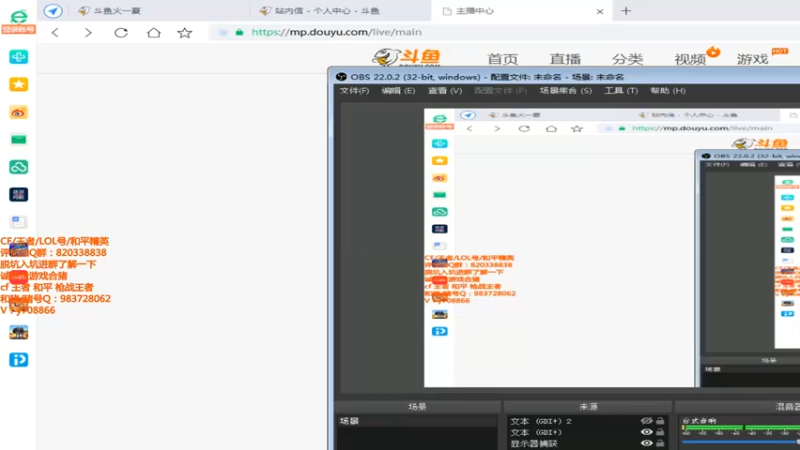Open the game thumbnail icon above the iD icon
800x450 pixels.
18,332
